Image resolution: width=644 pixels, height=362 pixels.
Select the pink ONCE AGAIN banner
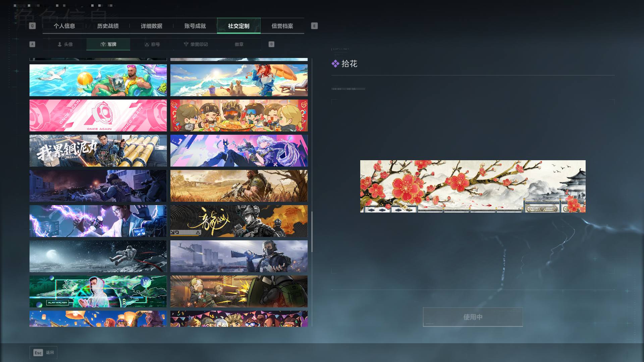98,116
